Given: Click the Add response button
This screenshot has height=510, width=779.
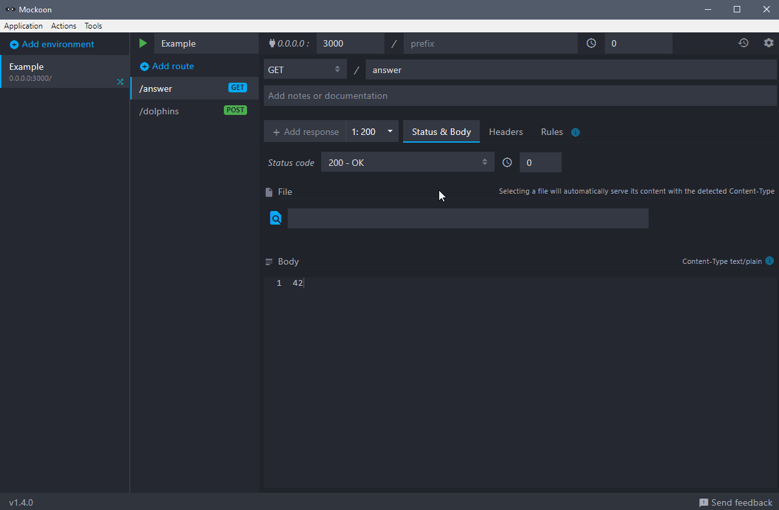Looking at the screenshot, I should click(x=305, y=132).
